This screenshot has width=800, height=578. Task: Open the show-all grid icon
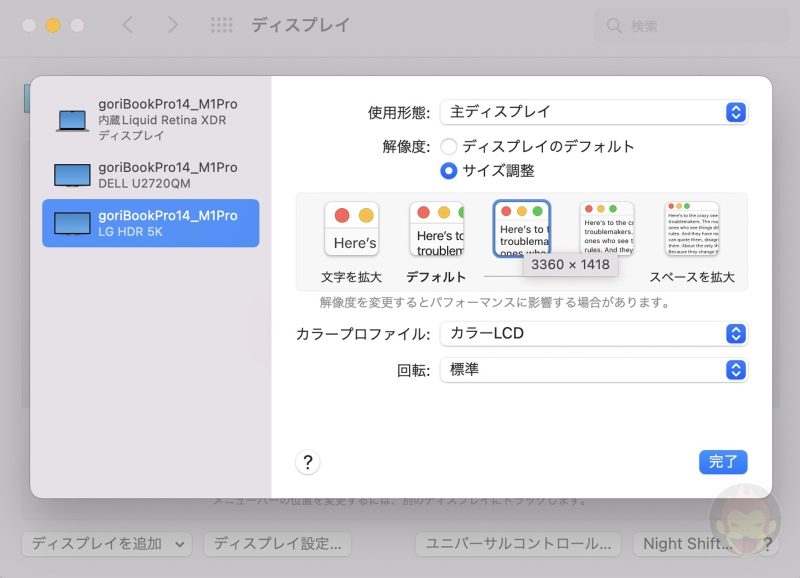click(222, 25)
